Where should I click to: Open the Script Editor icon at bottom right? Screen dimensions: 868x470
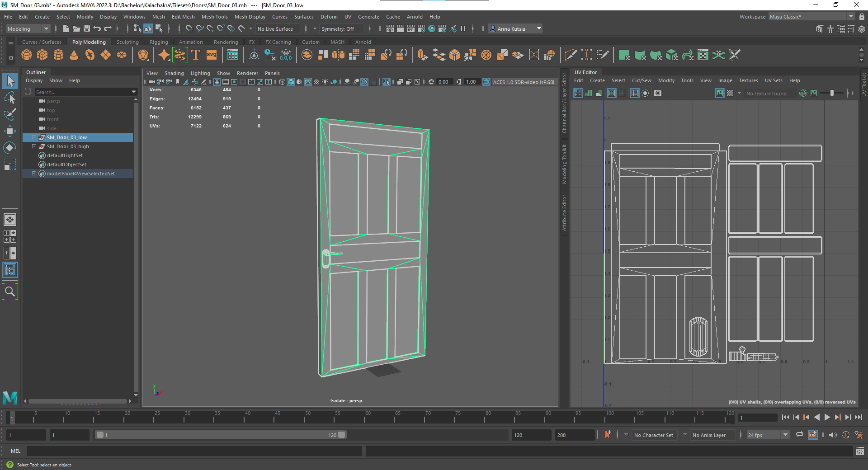click(859, 451)
